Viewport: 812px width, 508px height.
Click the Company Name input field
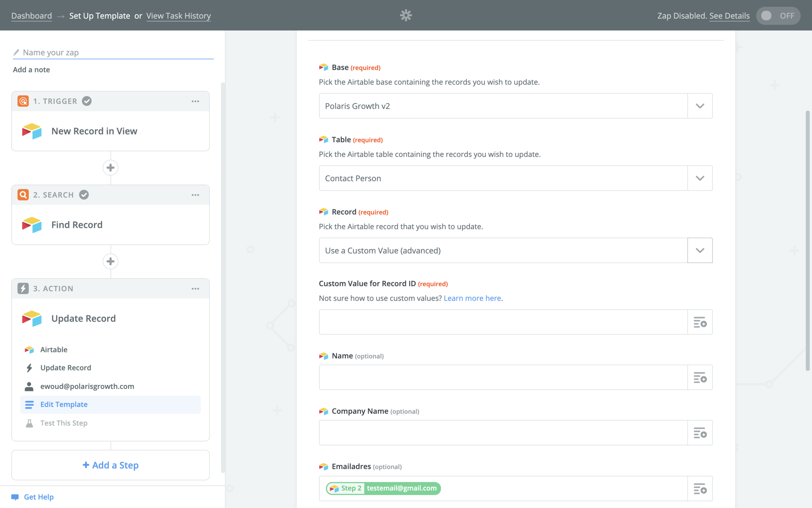click(503, 433)
